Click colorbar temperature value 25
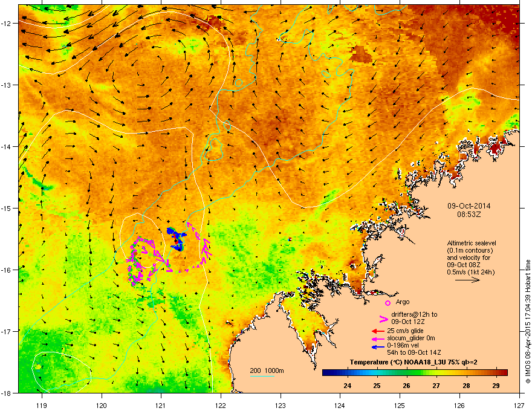532x411 pixels. tap(377, 386)
